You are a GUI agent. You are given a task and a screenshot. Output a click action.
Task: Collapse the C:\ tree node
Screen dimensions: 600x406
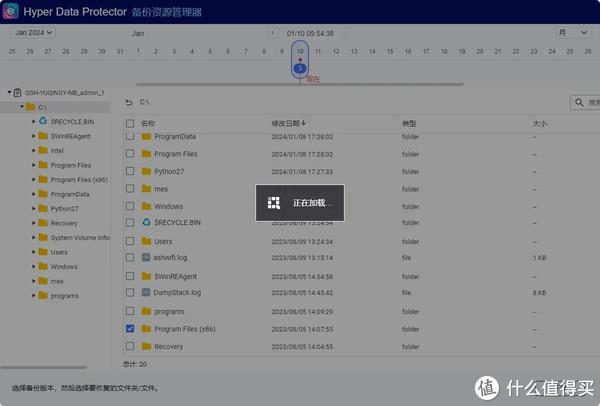coord(22,106)
